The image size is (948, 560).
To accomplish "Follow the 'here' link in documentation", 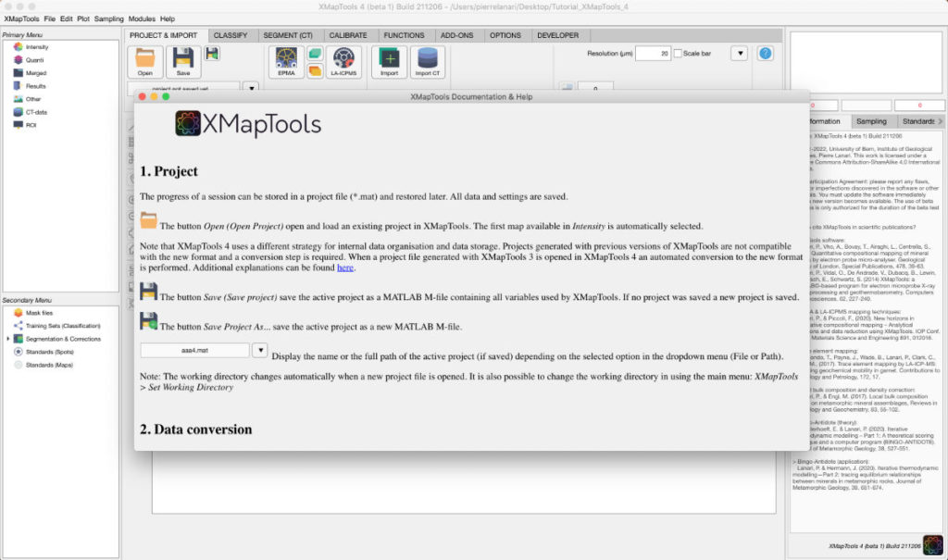I will (x=344, y=268).
